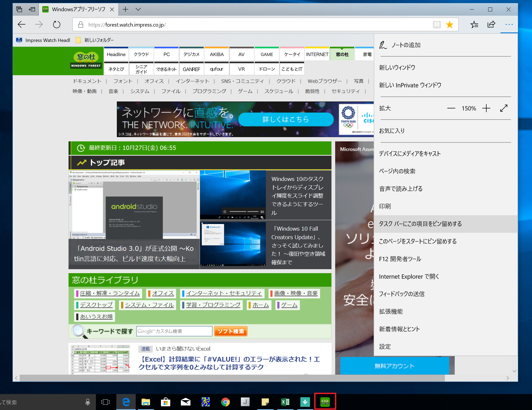Open the 圧縮・解凍・ランタイム library link
This screenshot has height=410, width=532.
pyautogui.click(x=109, y=293)
